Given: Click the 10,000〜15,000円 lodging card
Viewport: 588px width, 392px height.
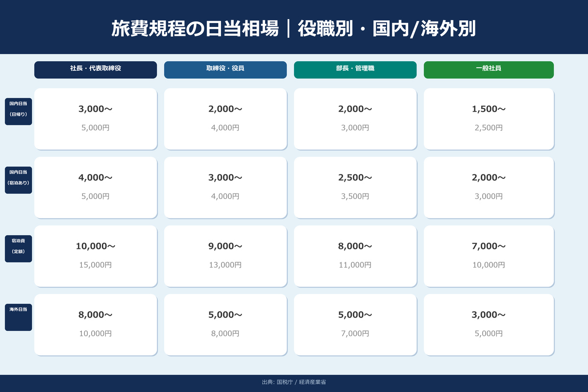Looking at the screenshot, I should click(96, 256).
